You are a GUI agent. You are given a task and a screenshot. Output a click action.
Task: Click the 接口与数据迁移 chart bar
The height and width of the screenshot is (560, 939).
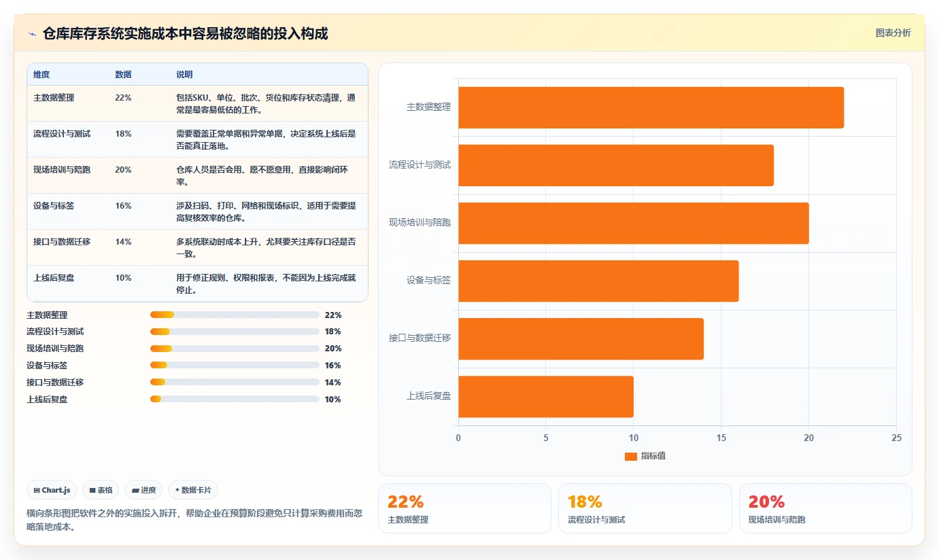[x=581, y=338]
